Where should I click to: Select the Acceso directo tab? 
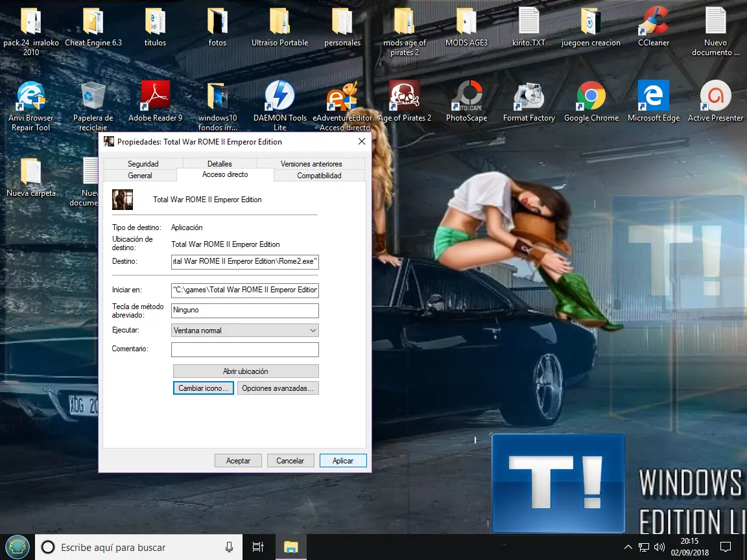click(225, 175)
